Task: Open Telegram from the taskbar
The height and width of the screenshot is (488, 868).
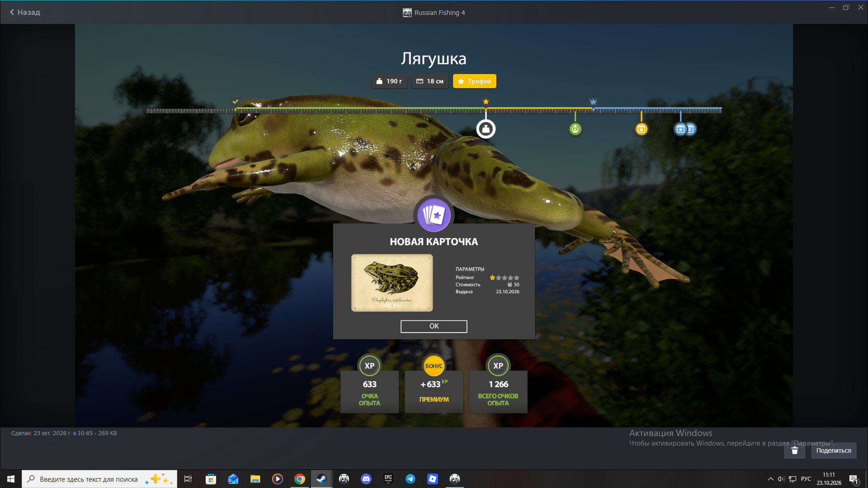Action: pyautogui.click(x=410, y=479)
